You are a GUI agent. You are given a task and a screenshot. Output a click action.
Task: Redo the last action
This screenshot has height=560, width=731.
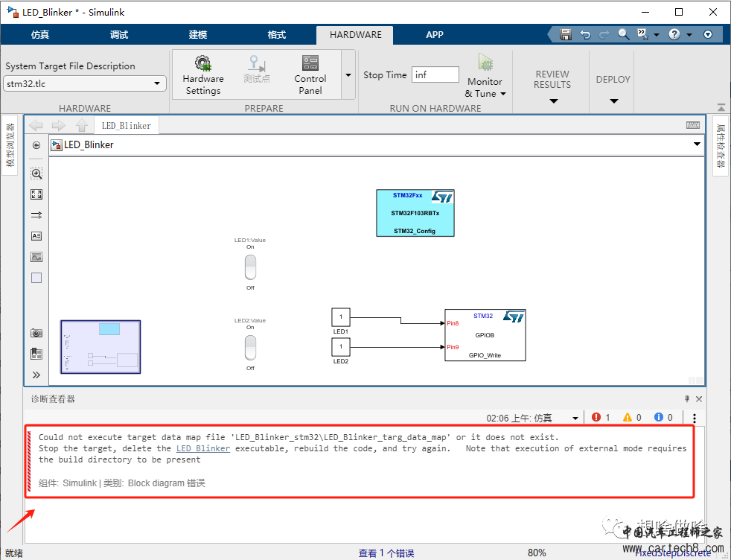(604, 34)
